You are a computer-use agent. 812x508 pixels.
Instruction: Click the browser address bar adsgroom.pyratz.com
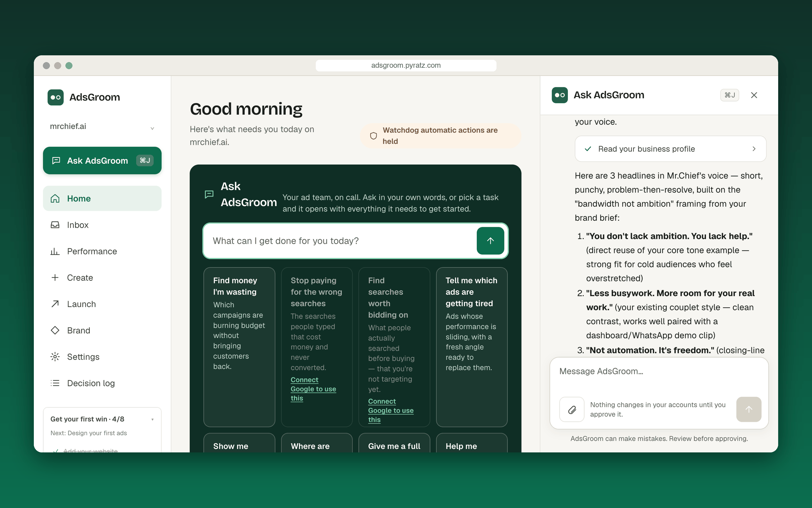(x=406, y=65)
